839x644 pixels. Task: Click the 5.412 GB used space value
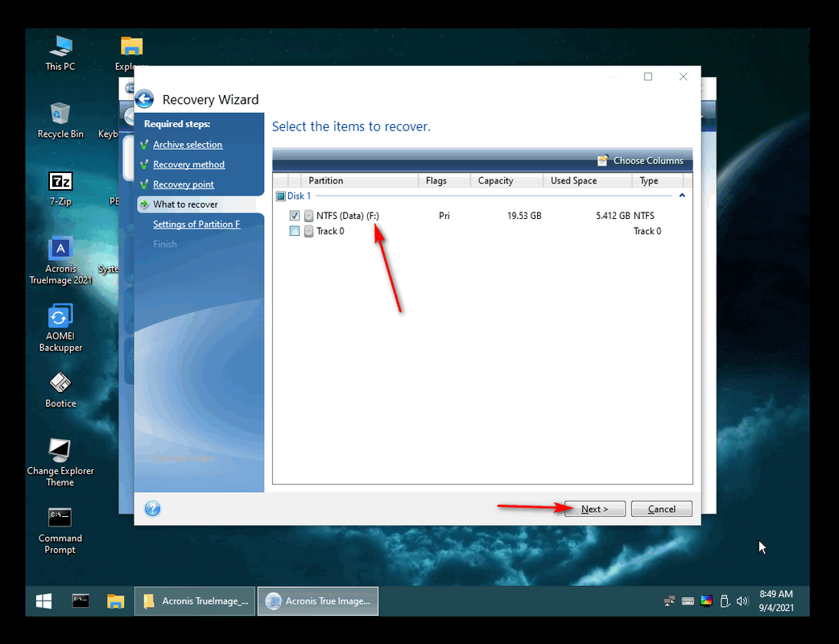point(614,216)
